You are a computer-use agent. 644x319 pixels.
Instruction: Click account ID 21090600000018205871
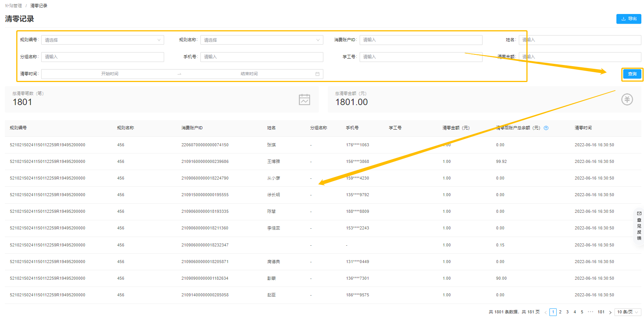[205, 262]
